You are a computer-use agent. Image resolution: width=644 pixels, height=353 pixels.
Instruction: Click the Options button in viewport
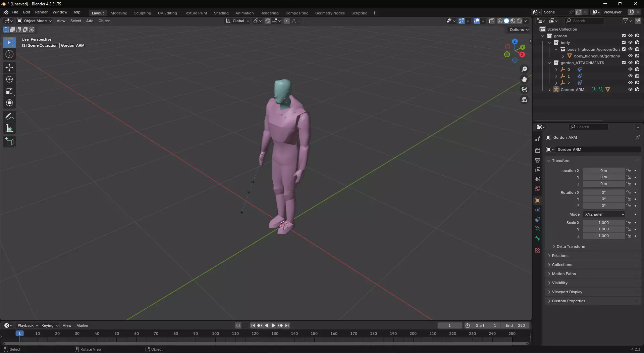pos(519,30)
